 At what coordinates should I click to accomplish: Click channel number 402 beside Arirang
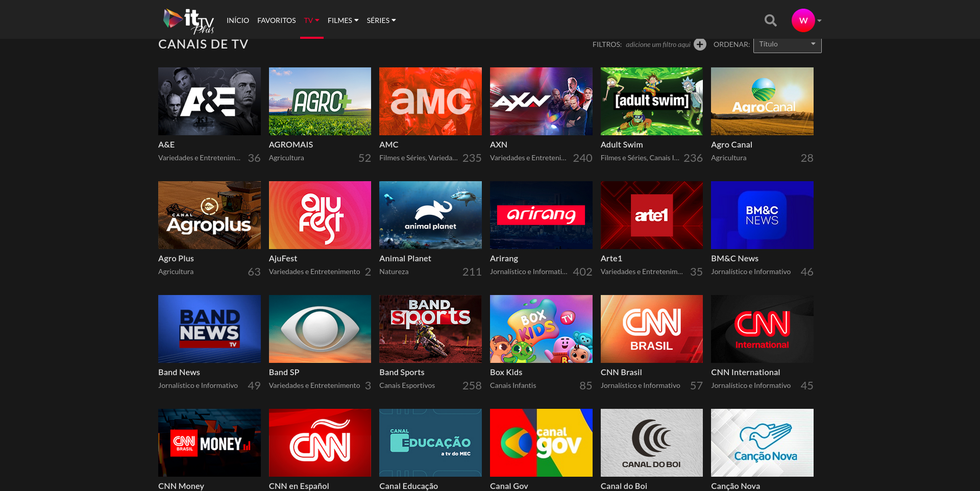[x=582, y=272]
